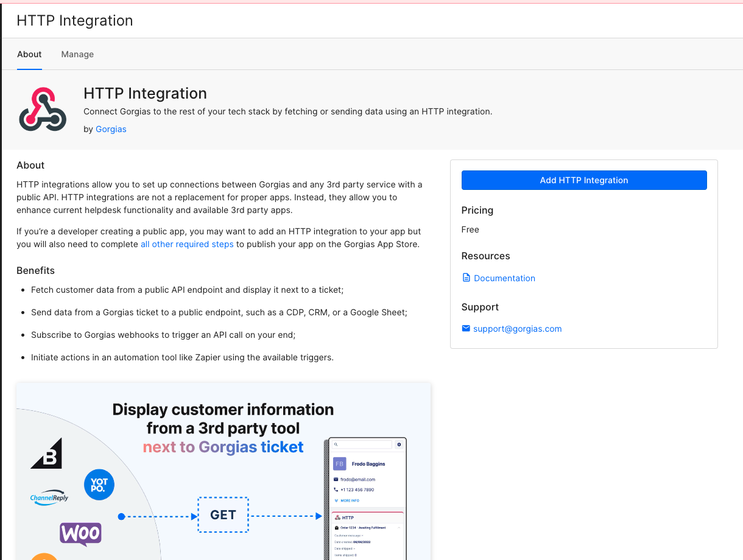Open the Documentation resource link
Screen dimensions: 743x560
pos(504,278)
